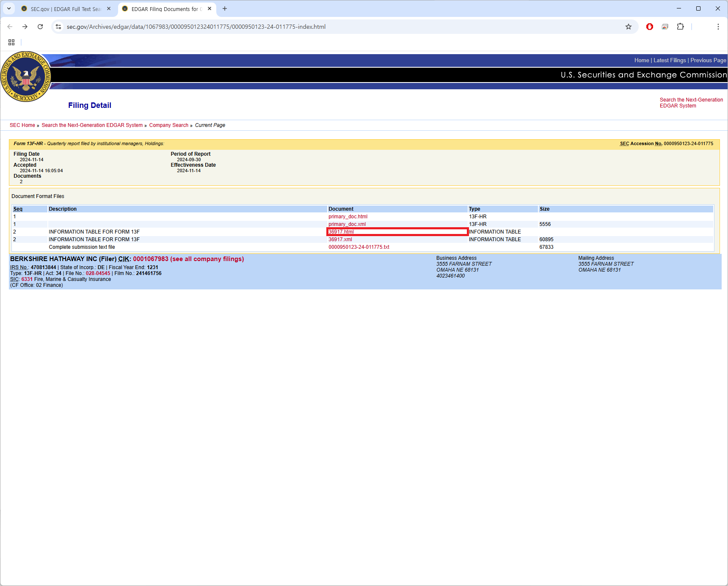
Task: Open a new tab with the plus button
Action: (x=225, y=8)
